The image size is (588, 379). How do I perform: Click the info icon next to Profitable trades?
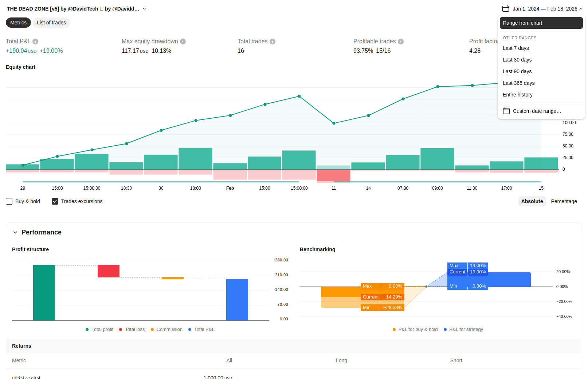tap(401, 42)
